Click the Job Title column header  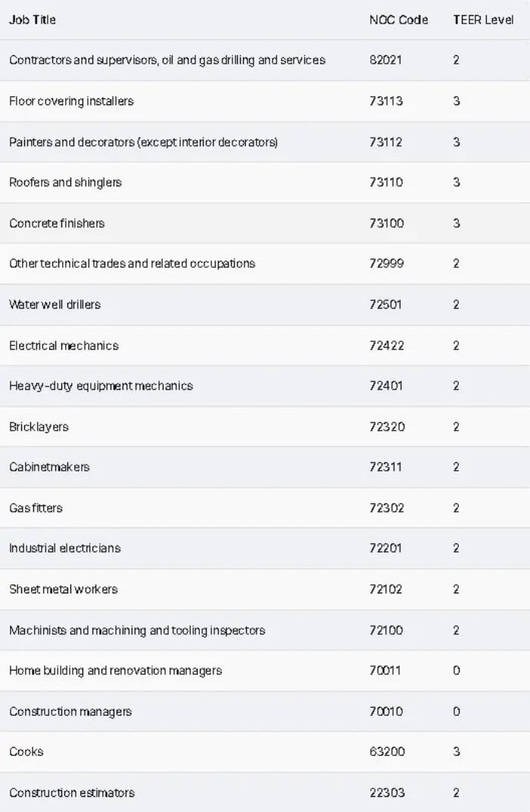33,20
